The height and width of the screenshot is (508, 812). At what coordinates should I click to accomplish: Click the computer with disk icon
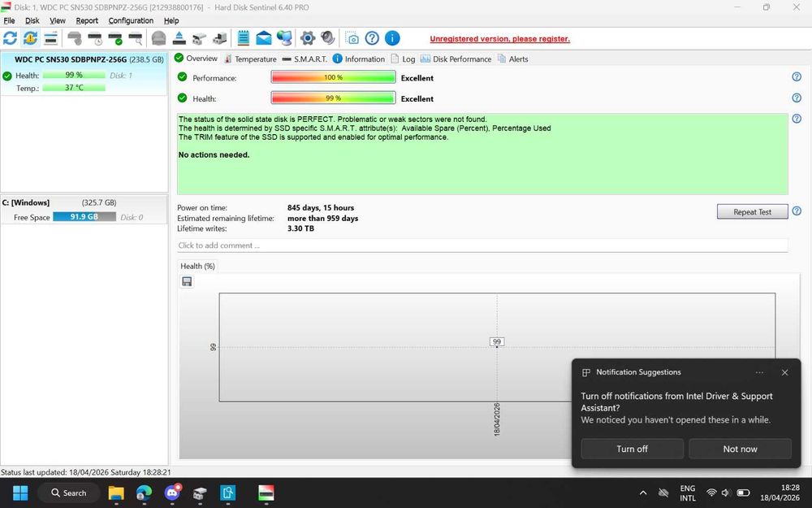[220, 38]
